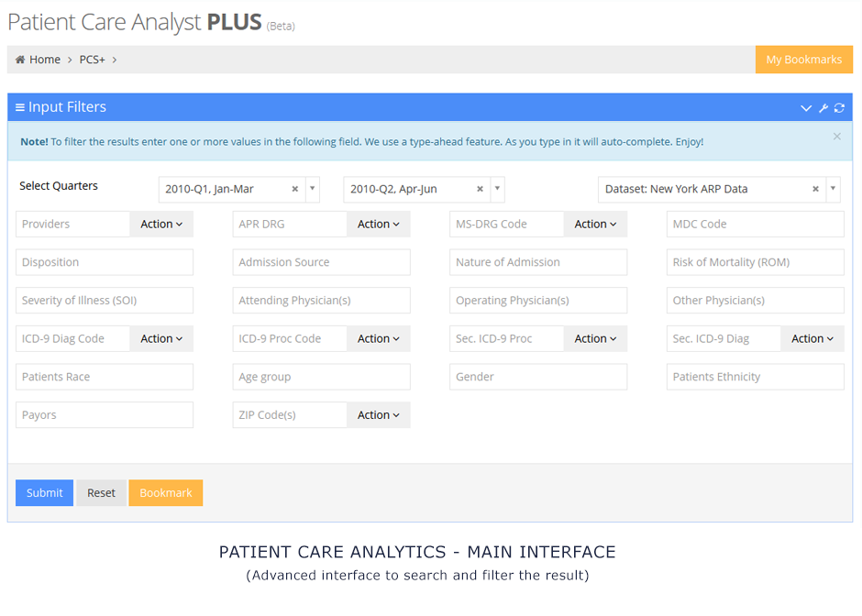Viewport: 862px width, 616px height.
Task: Open the first quarter dropdown arrow
Action: pos(313,190)
